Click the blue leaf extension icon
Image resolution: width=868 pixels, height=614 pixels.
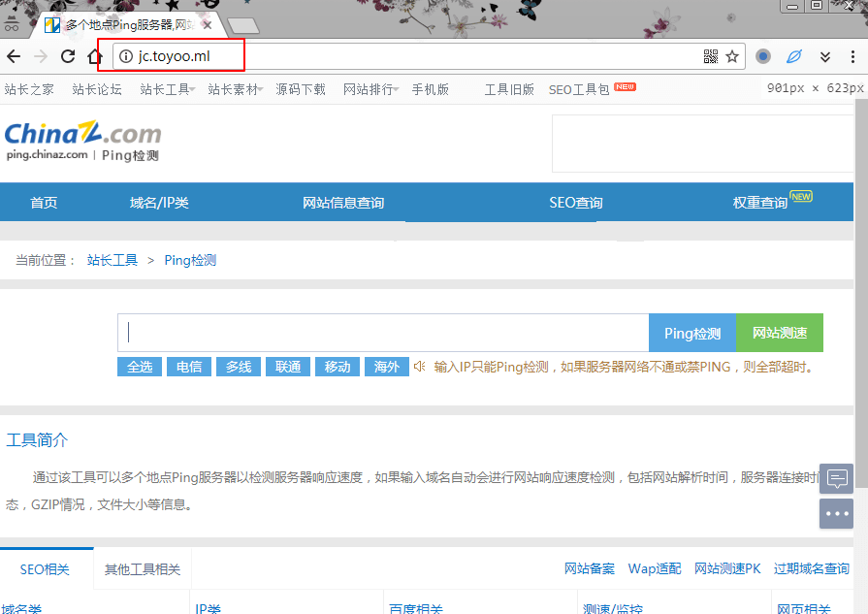(793, 56)
